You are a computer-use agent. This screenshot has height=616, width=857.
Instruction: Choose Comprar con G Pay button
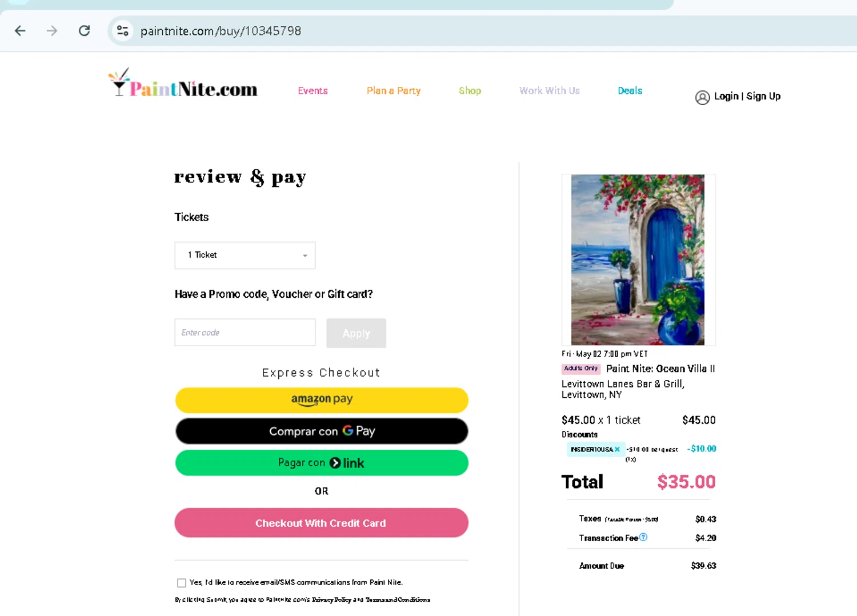pyautogui.click(x=322, y=431)
